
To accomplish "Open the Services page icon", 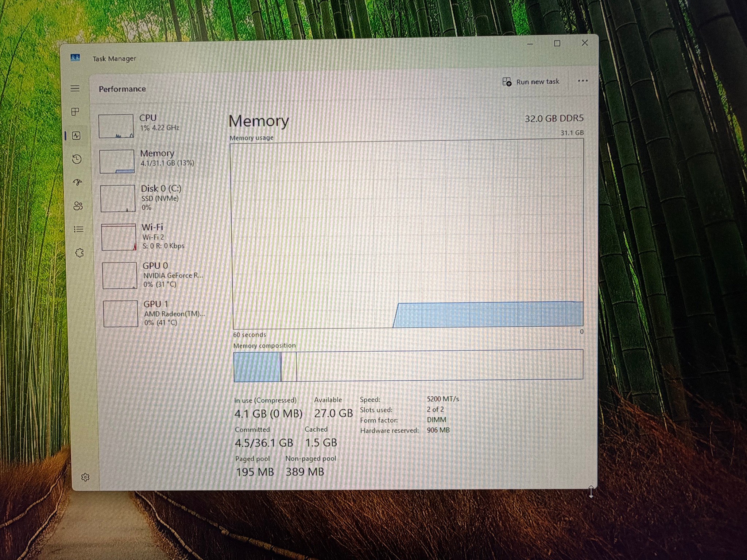I will pos(80,253).
